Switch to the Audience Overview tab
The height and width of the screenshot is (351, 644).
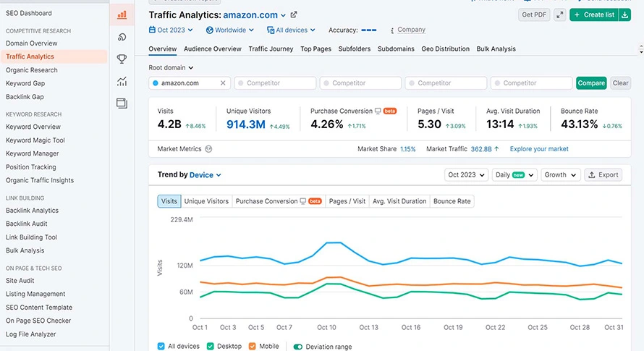point(212,48)
